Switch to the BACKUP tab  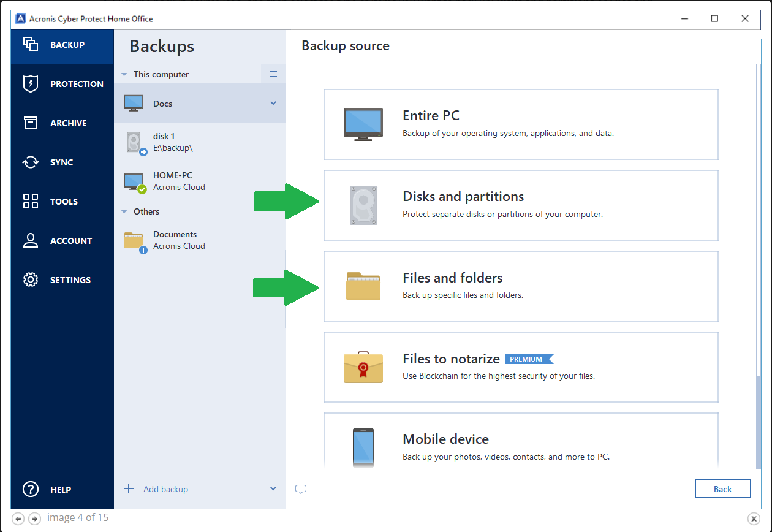tap(62, 45)
